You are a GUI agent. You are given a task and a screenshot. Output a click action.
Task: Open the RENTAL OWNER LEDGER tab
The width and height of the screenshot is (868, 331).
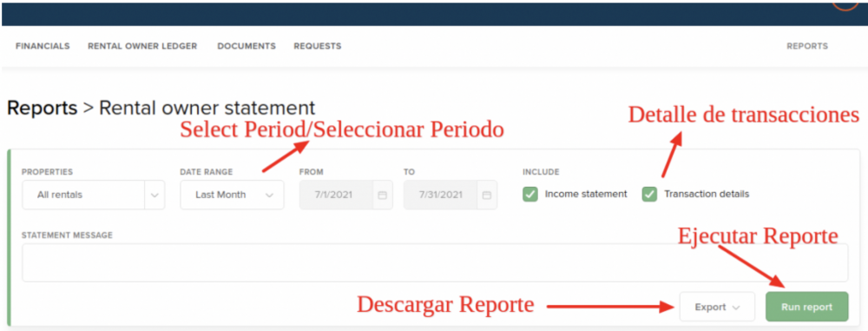click(142, 46)
